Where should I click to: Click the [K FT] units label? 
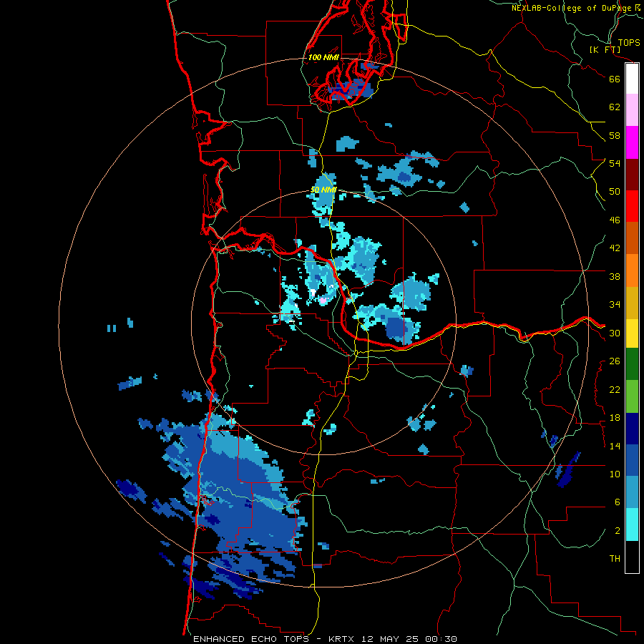605,49
